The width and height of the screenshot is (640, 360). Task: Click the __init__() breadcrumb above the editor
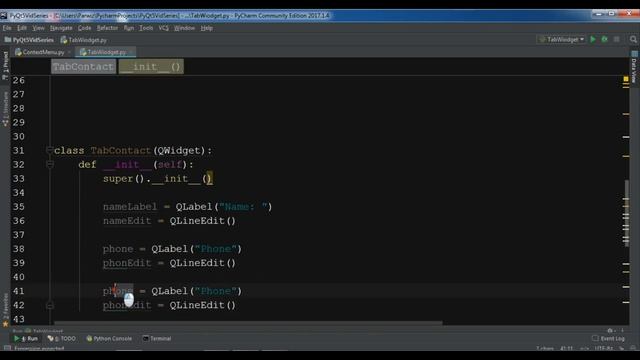pos(151,67)
